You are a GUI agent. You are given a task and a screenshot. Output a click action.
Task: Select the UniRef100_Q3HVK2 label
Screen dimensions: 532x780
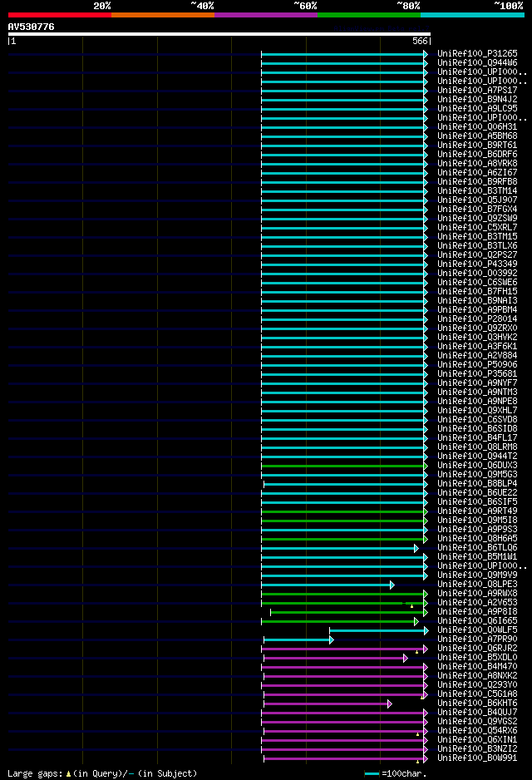(477, 338)
